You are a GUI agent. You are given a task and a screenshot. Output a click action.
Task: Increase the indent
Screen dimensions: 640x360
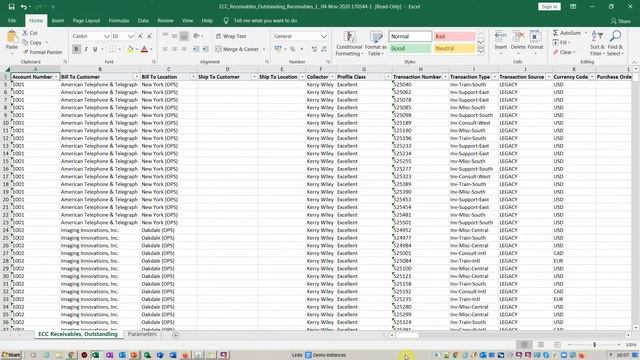coord(205,49)
